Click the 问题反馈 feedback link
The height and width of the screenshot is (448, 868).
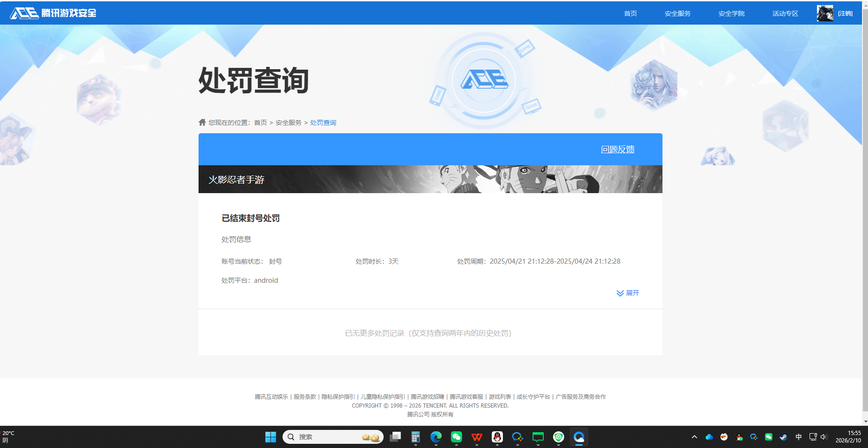[617, 149]
